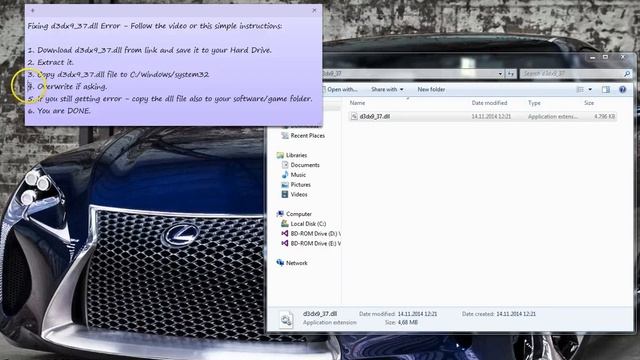
Task: Select file name d3dx9_37.dll in list
Action: pos(375,116)
